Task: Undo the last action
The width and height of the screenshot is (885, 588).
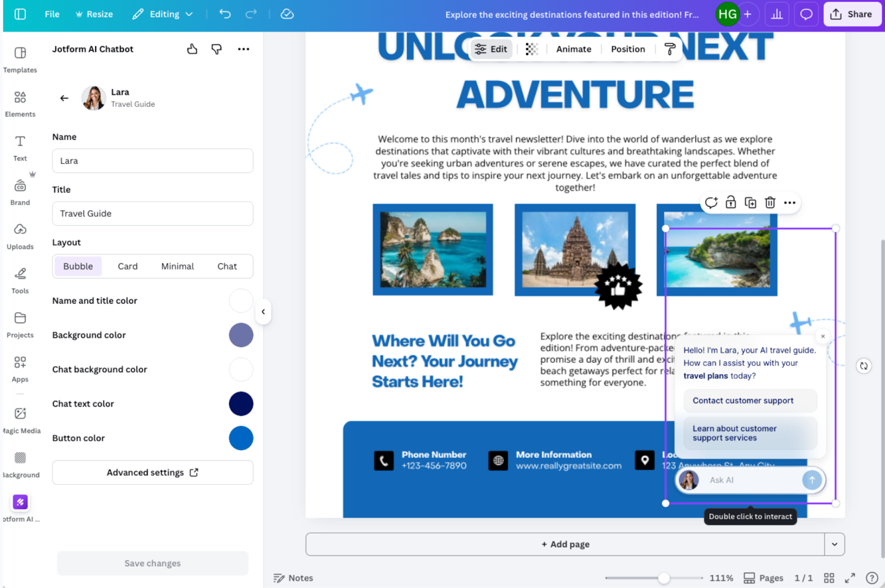Action: click(x=225, y=14)
